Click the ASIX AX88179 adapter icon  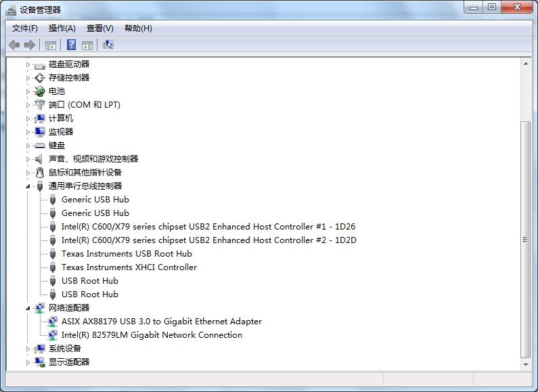[53, 322]
